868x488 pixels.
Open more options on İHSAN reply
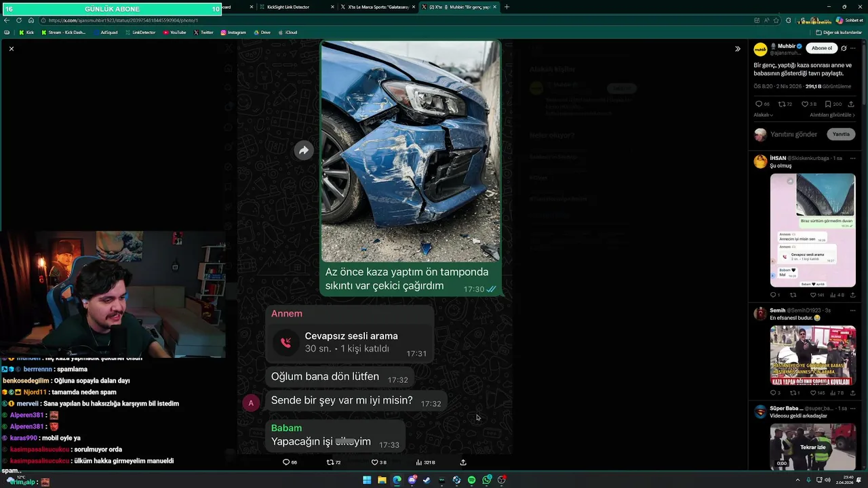click(x=853, y=158)
